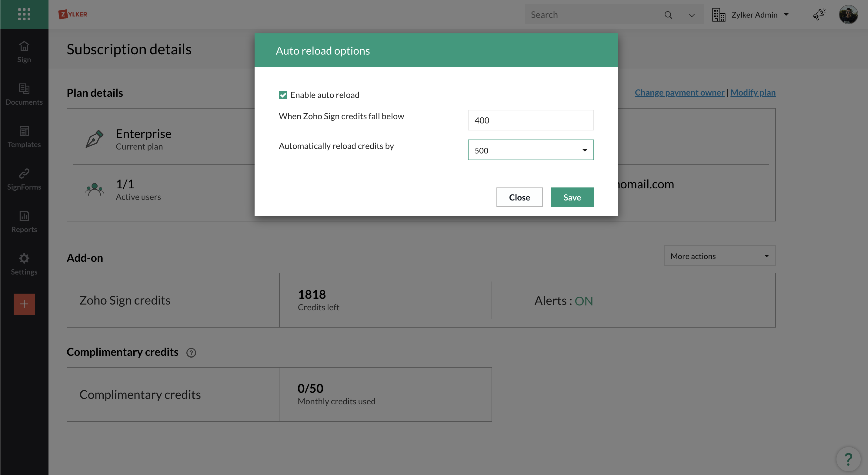The image size is (868, 475).
Task: Click the red plus create button
Action: pyautogui.click(x=24, y=304)
